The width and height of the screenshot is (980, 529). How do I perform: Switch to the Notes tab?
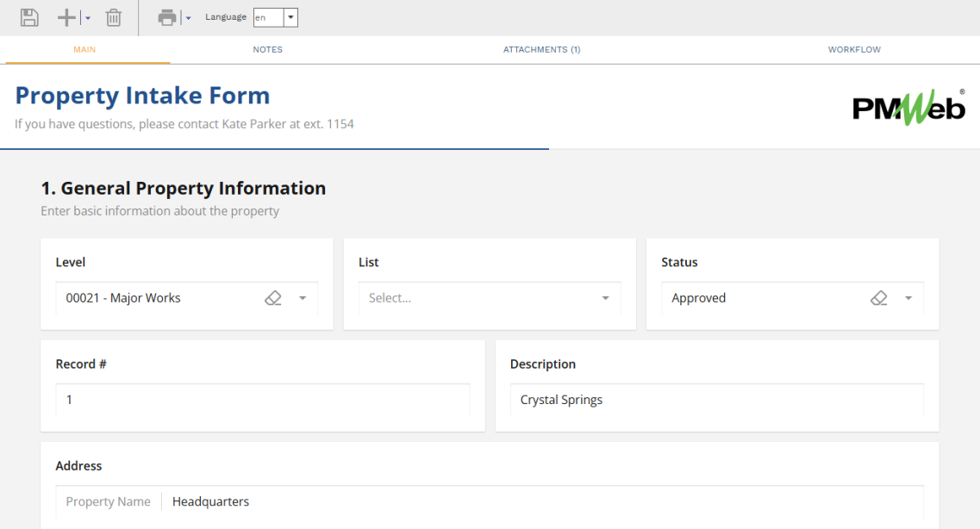pos(267,50)
